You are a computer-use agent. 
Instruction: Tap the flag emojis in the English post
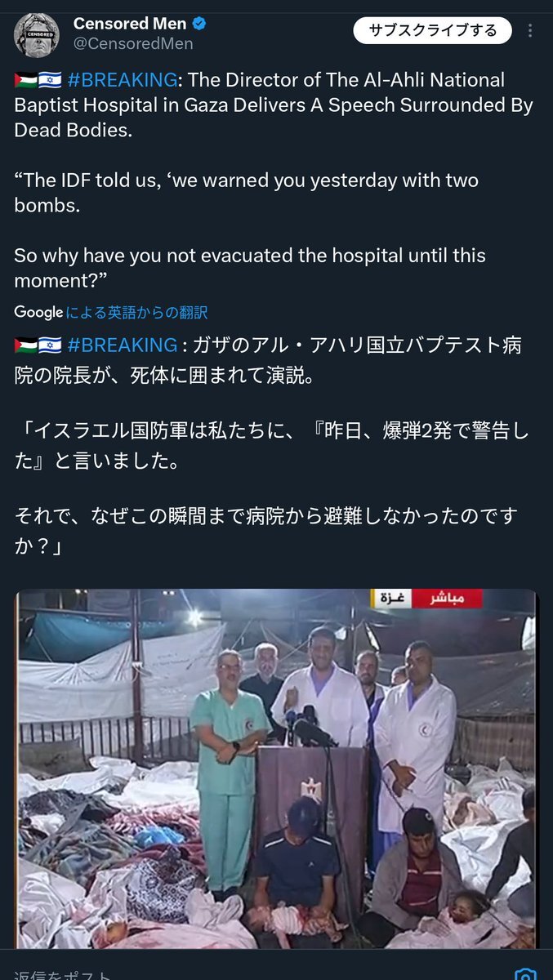[x=38, y=80]
